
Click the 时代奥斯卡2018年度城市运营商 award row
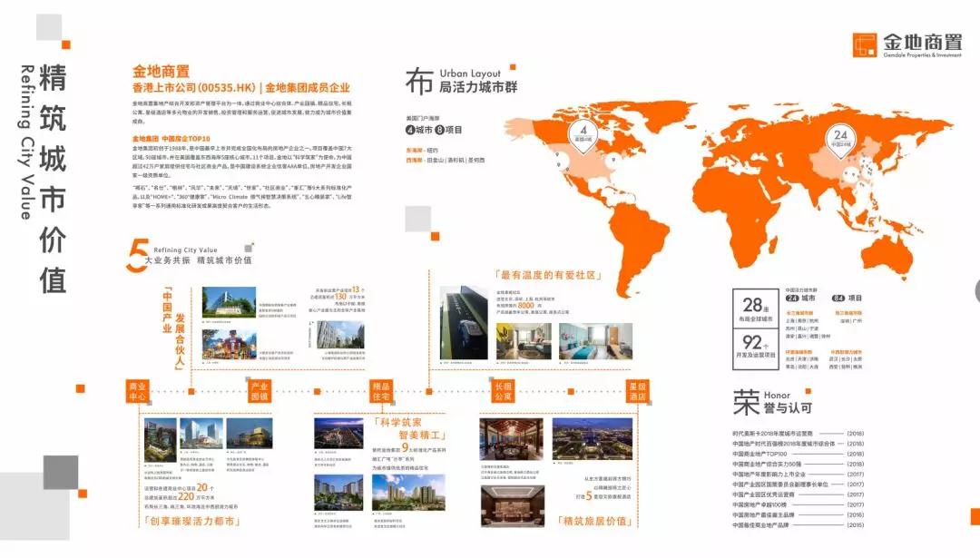pos(799,434)
